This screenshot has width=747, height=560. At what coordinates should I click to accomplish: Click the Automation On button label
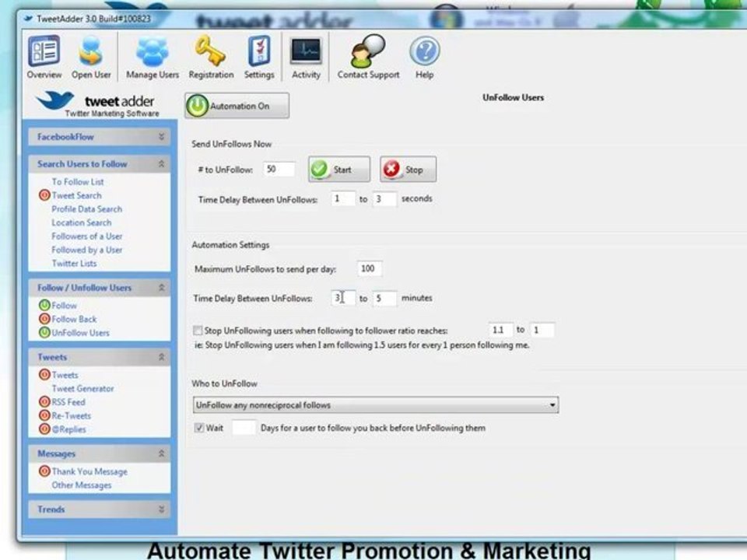pyautogui.click(x=240, y=107)
